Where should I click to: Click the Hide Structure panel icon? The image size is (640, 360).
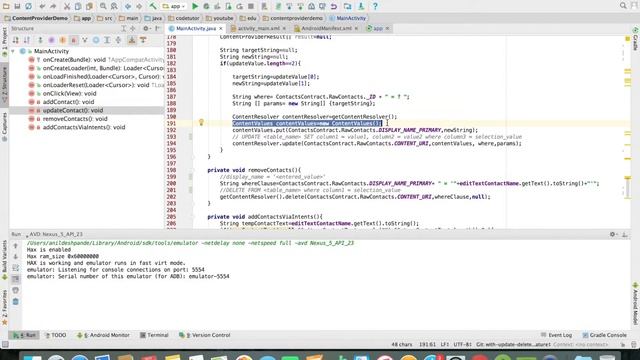click(158, 29)
